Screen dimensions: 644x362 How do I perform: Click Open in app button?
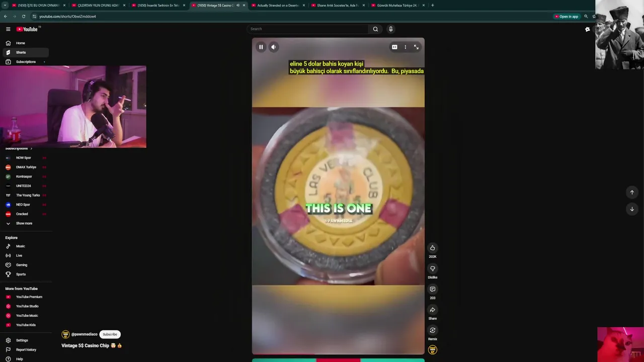[x=567, y=16]
